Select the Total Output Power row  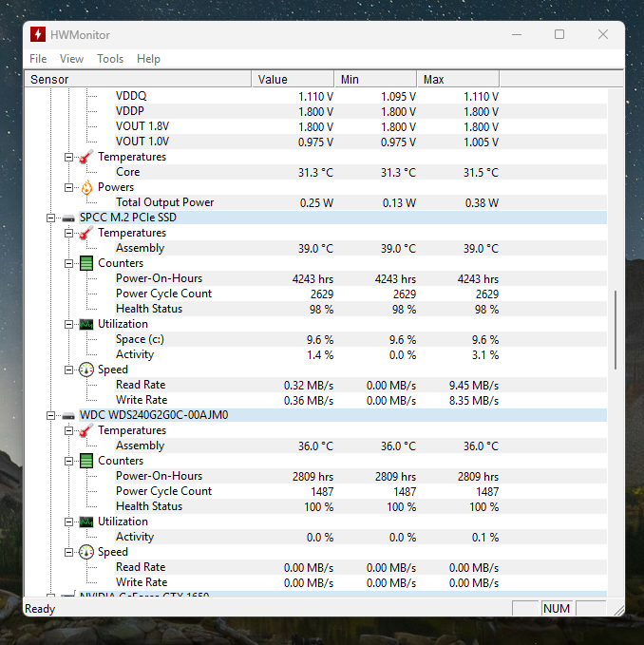point(361,202)
